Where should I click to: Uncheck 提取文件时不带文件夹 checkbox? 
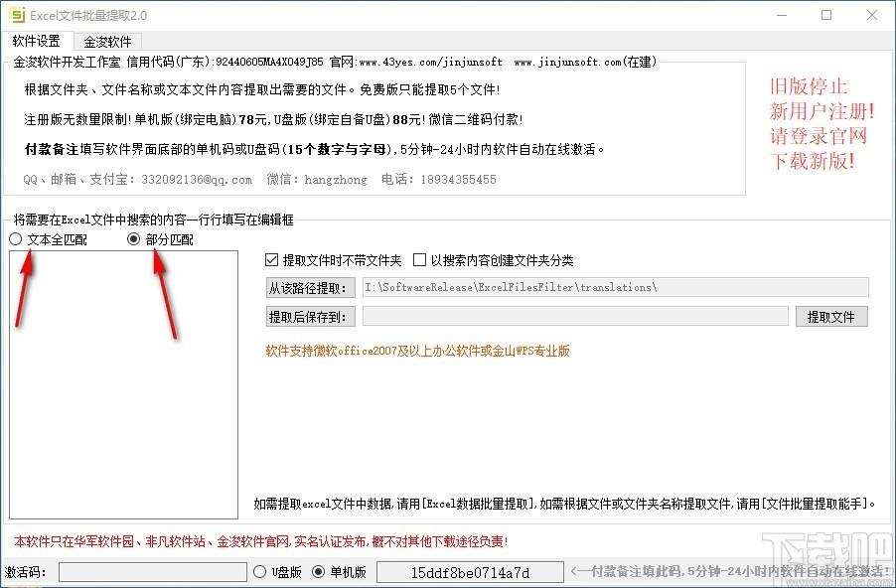[x=333, y=260]
